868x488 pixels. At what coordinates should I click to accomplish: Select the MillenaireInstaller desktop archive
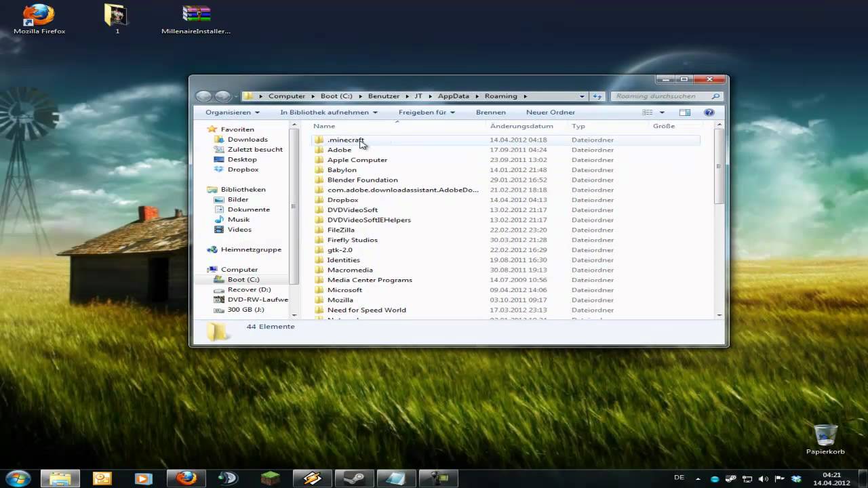coord(196,19)
